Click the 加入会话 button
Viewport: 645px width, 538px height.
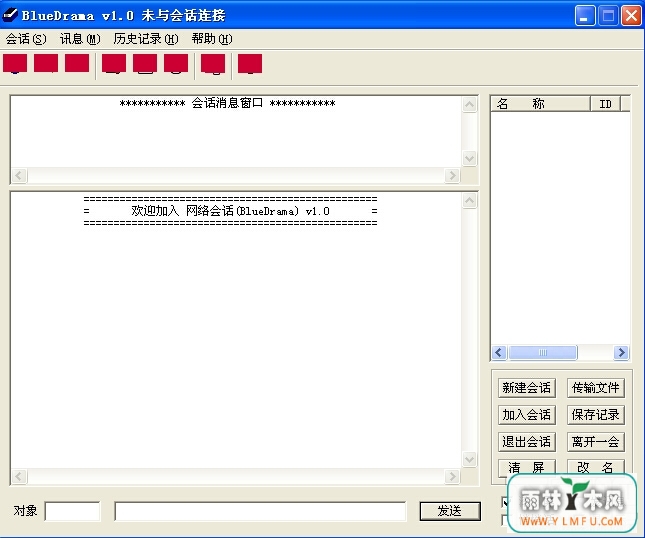coord(527,415)
